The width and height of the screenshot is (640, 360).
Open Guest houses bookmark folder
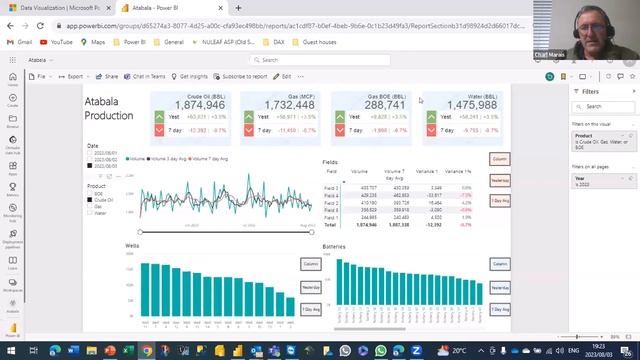[x=314, y=42]
